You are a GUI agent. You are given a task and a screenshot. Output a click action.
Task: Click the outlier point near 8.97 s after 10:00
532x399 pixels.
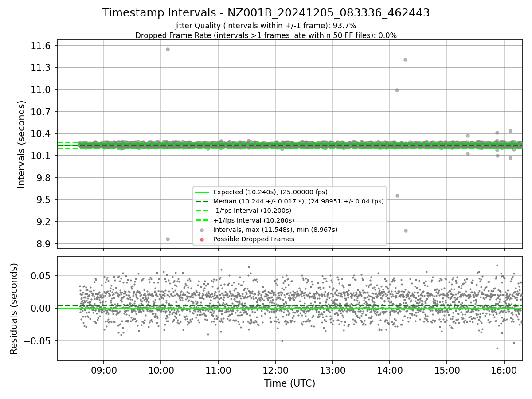tap(168, 239)
